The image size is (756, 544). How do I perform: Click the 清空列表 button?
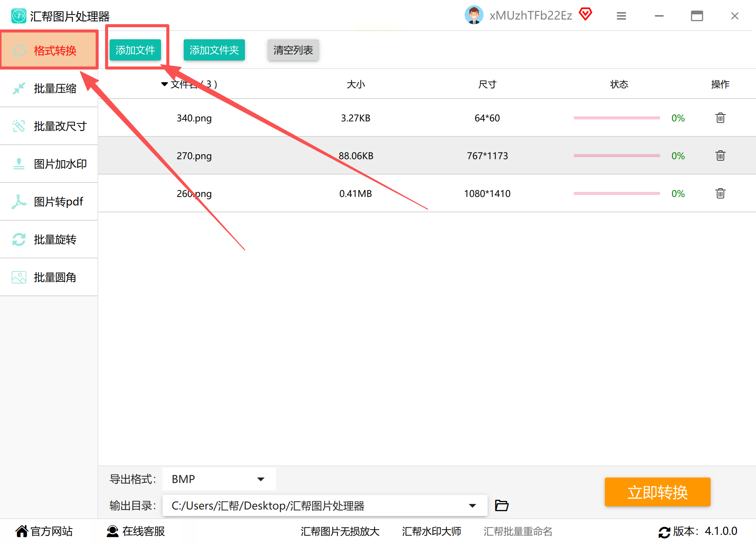293,50
